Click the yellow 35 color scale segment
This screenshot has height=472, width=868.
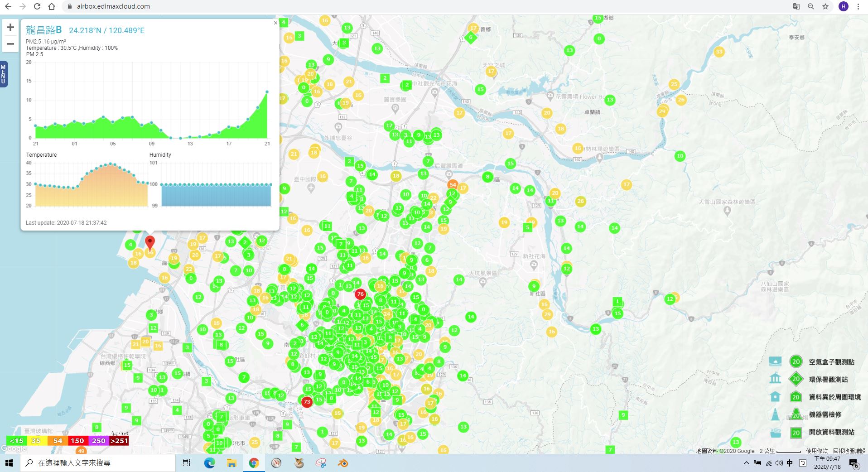(37, 441)
